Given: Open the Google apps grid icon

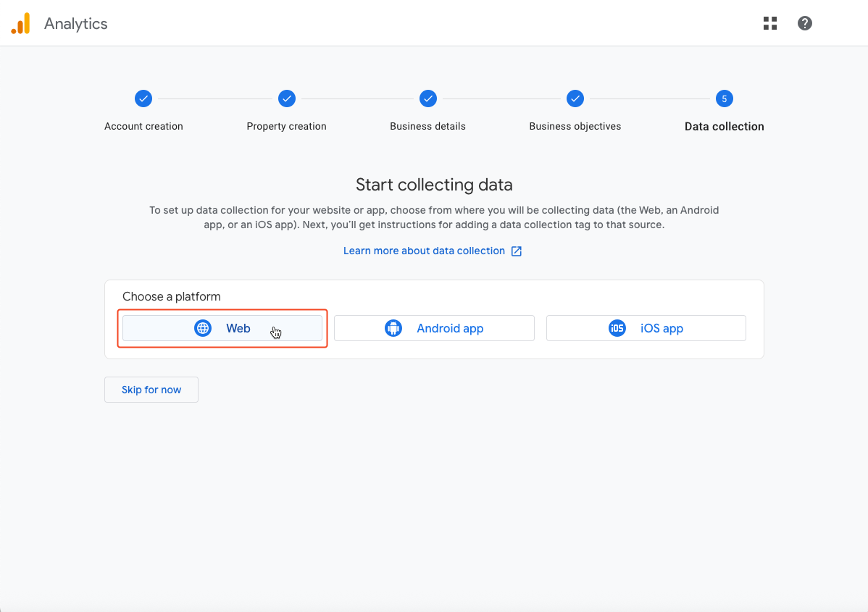Looking at the screenshot, I should [770, 23].
